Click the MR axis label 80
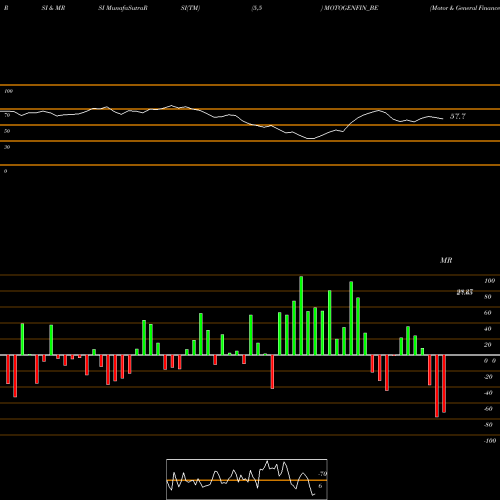This screenshot has height=500, width=500. tap(488, 297)
